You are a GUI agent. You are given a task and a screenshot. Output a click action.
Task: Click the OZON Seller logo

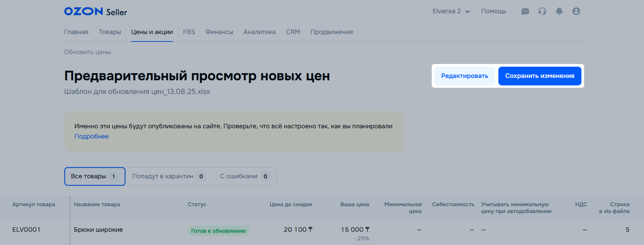95,12
